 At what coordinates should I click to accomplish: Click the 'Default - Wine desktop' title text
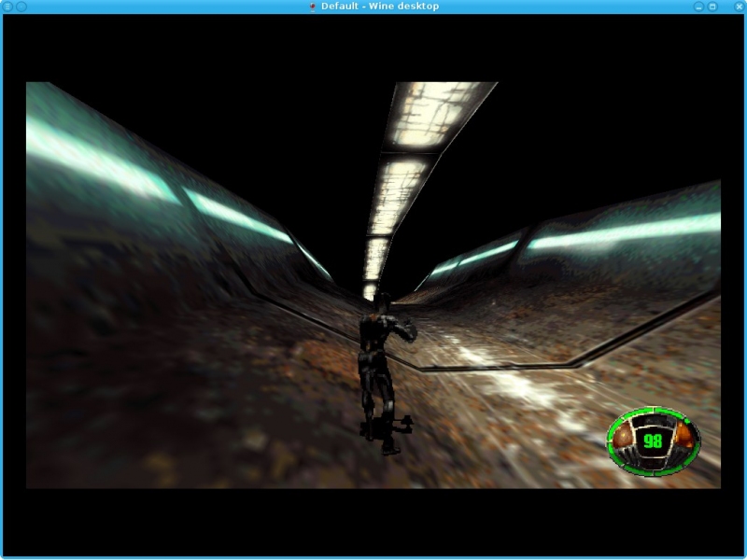[379, 7]
